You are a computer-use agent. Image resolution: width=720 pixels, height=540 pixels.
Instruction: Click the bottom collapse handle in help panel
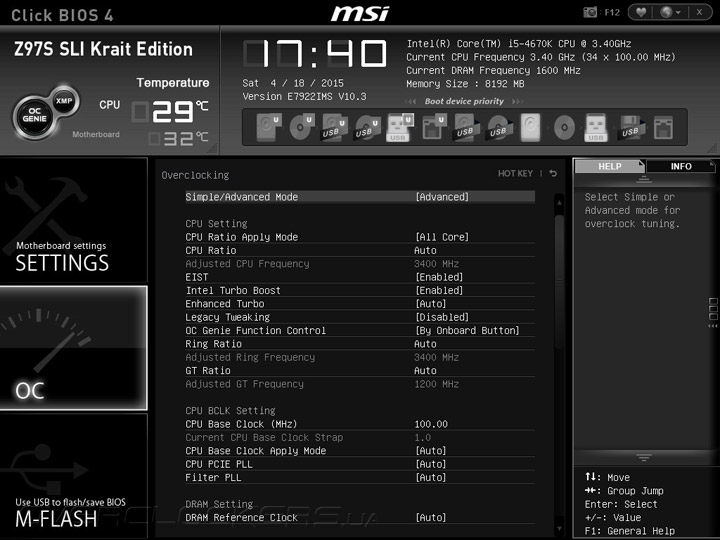pos(644,458)
